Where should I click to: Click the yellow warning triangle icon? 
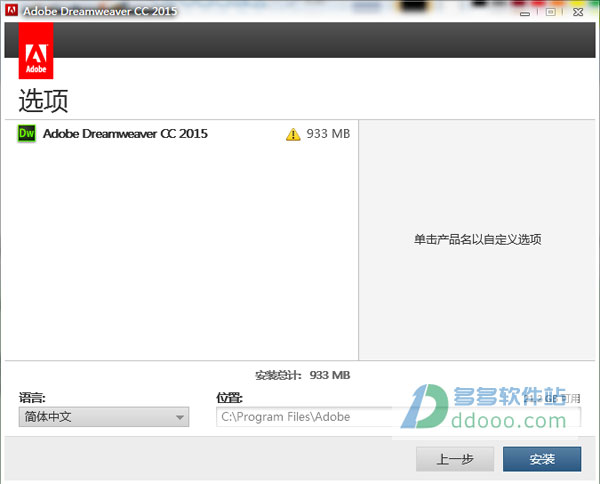pyautogui.click(x=293, y=134)
